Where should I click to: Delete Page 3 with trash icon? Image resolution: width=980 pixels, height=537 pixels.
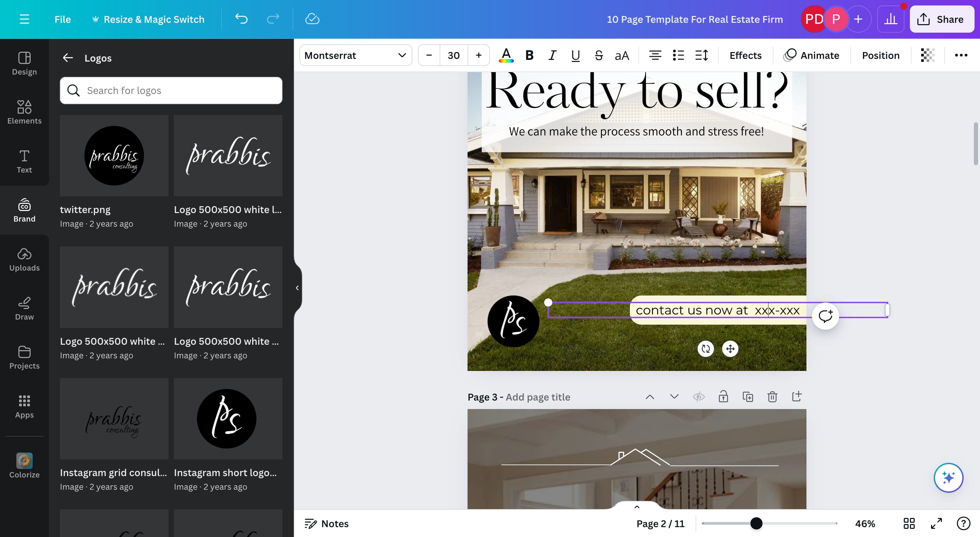(772, 397)
